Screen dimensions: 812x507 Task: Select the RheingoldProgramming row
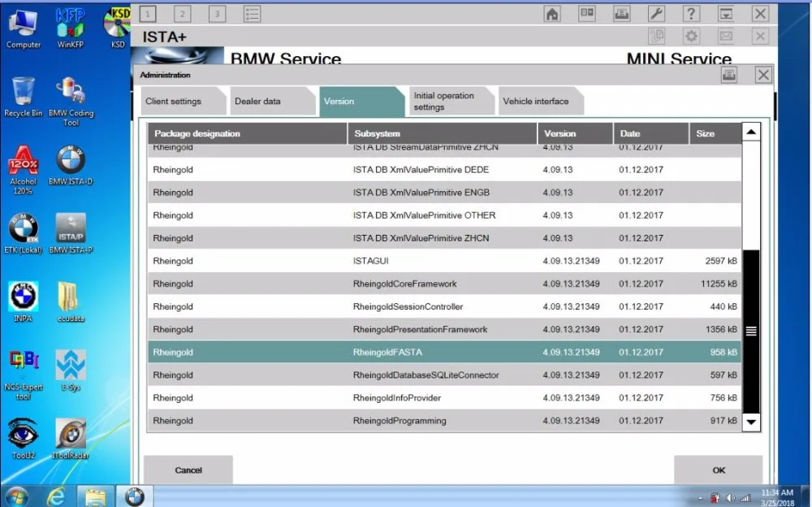point(444,420)
